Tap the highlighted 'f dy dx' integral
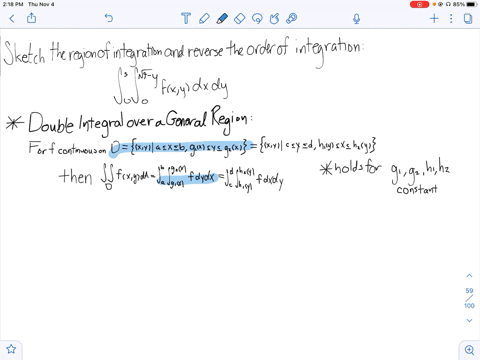 187,178
